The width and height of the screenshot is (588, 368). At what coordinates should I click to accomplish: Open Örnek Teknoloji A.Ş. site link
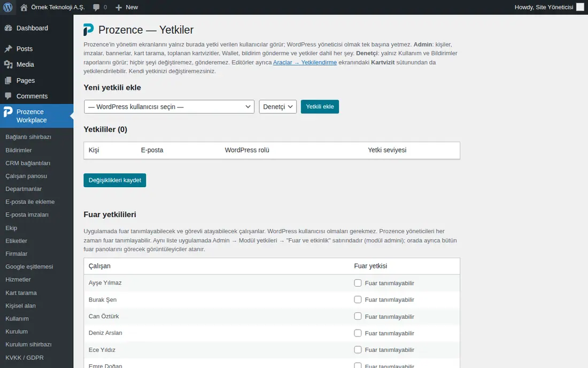click(x=58, y=7)
